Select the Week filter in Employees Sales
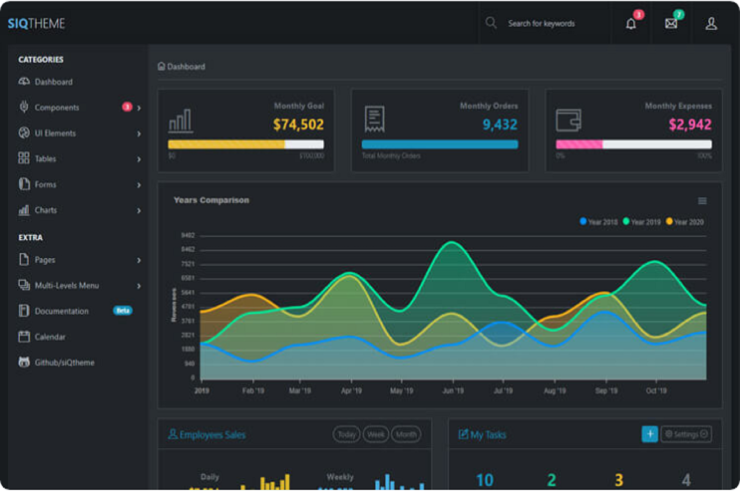This screenshot has height=493, width=740. 376,435
